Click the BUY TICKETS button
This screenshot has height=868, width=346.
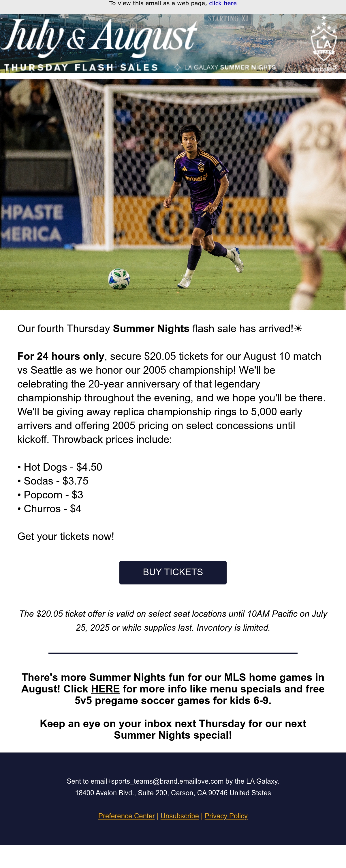(x=173, y=572)
